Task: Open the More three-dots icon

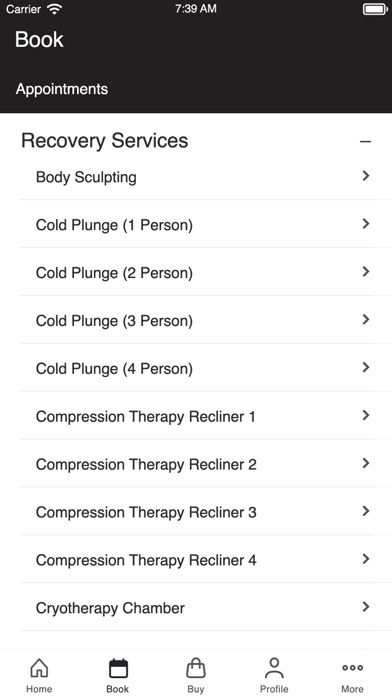Action: [352, 668]
